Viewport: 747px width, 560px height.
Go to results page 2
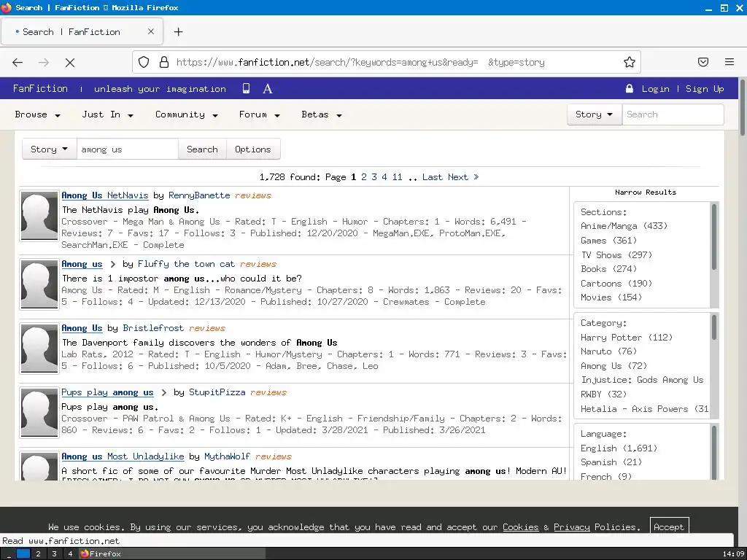(x=364, y=177)
